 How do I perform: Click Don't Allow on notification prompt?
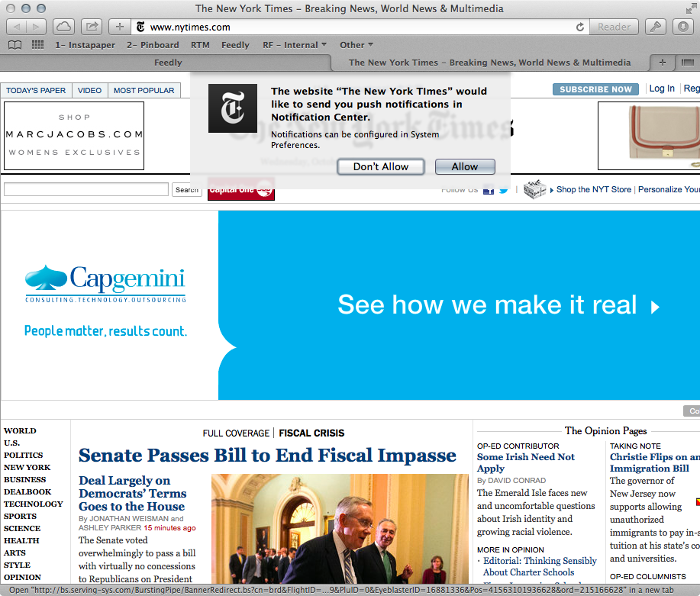coord(381,166)
